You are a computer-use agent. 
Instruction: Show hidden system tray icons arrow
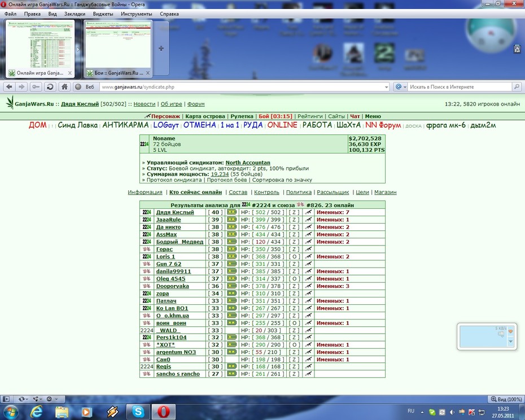click(422, 412)
